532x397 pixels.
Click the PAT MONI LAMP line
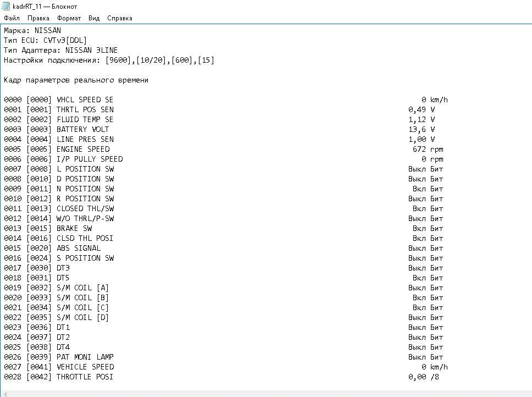(x=85, y=357)
